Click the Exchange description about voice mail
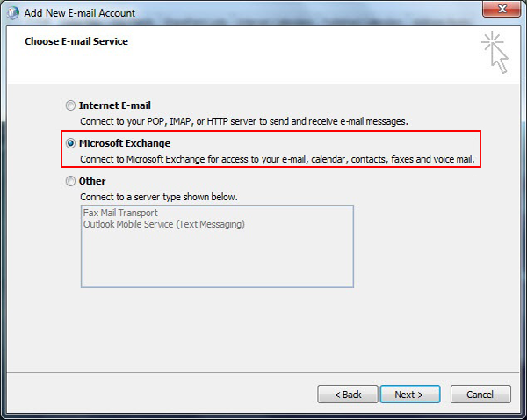Viewport: 527px width, 420px height. 283,159
